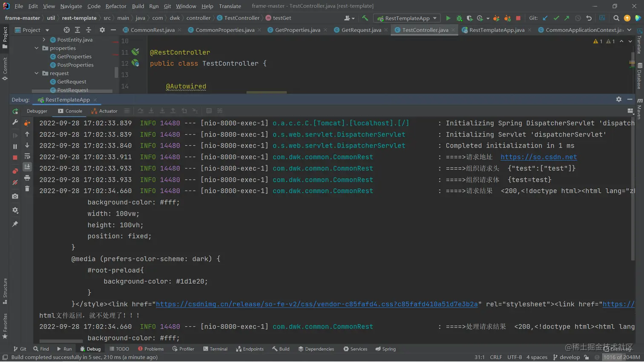
Task: Toggle soft-wrap in the console
Action: click(x=27, y=156)
